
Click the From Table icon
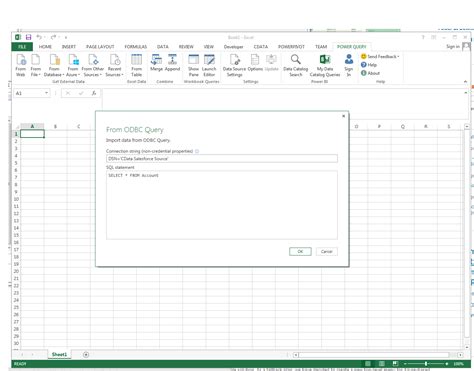136,65
